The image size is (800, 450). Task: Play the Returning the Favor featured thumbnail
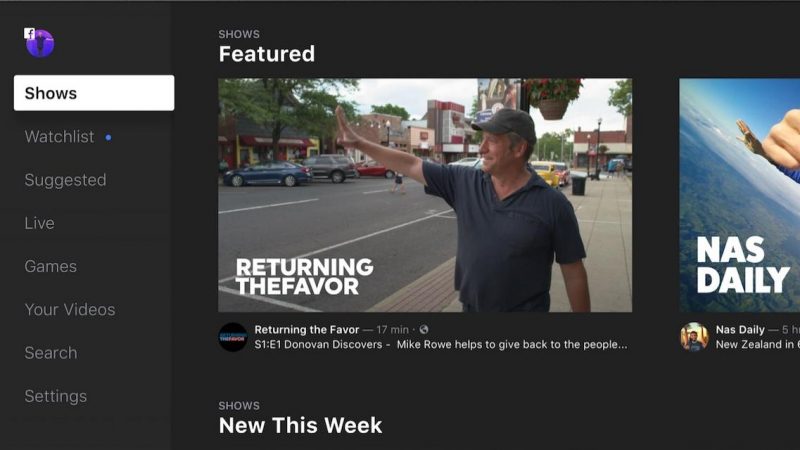click(425, 195)
